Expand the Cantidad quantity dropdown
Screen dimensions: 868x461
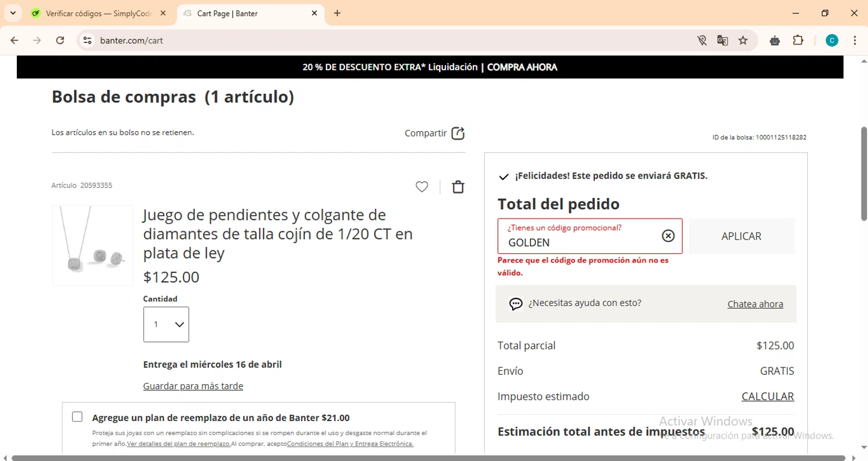click(x=166, y=324)
